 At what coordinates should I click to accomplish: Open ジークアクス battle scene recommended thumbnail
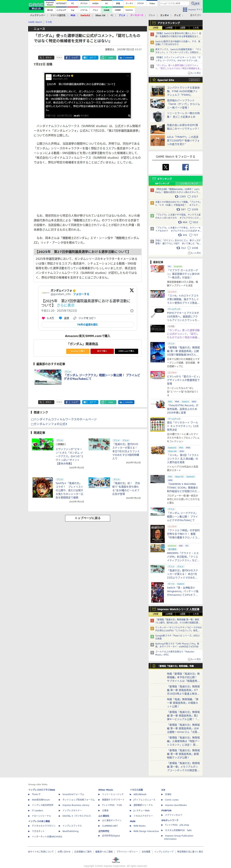pos(48,377)
